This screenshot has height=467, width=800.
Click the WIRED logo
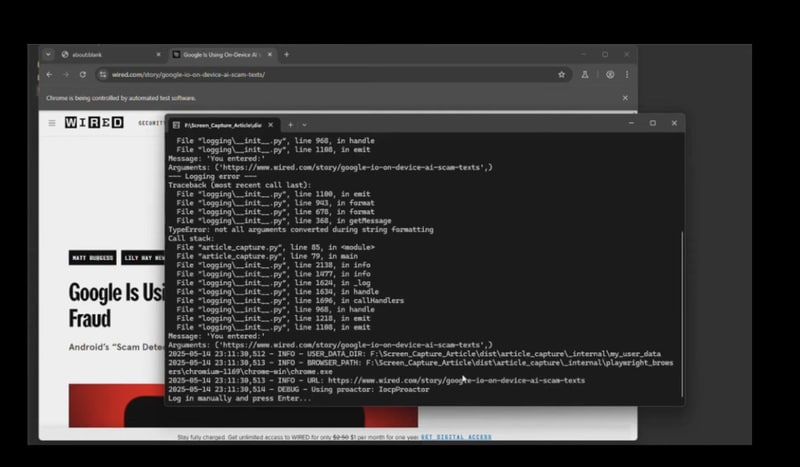(94, 122)
